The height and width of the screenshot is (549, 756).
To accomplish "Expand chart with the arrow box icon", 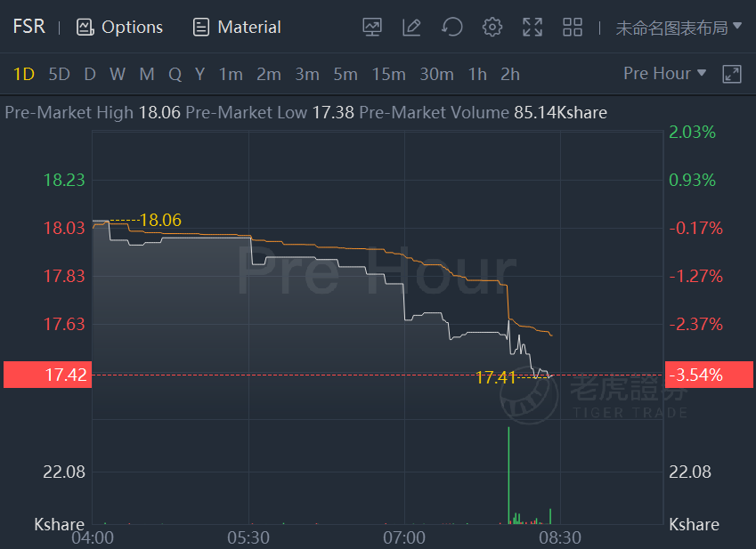I will coord(731,74).
